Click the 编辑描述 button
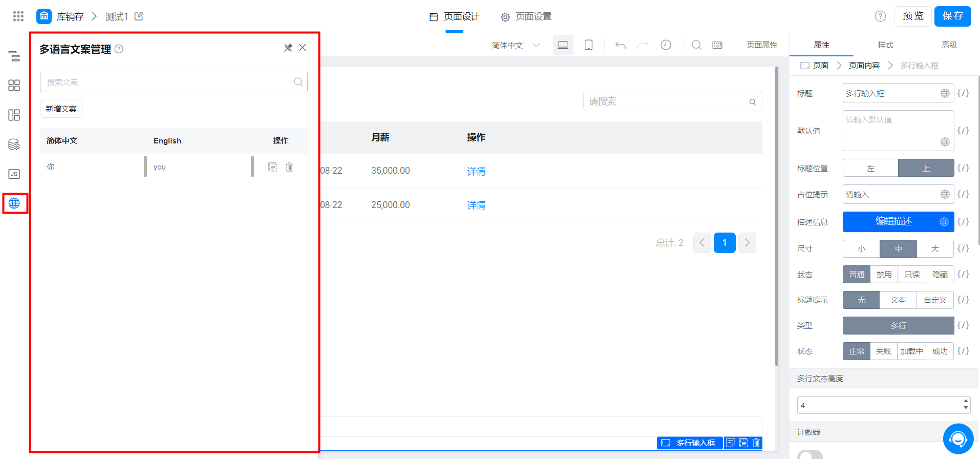The width and height of the screenshot is (980, 459). [899, 222]
